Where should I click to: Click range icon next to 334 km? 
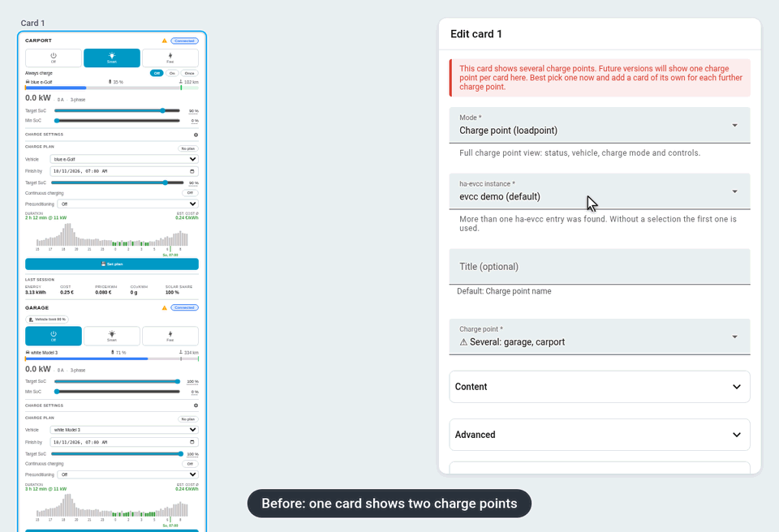click(x=181, y=353)
